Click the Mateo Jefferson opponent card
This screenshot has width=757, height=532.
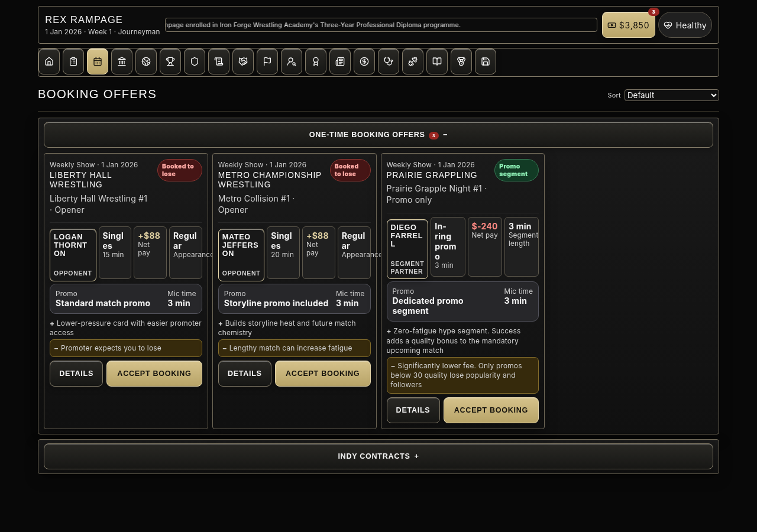[241, 255]
